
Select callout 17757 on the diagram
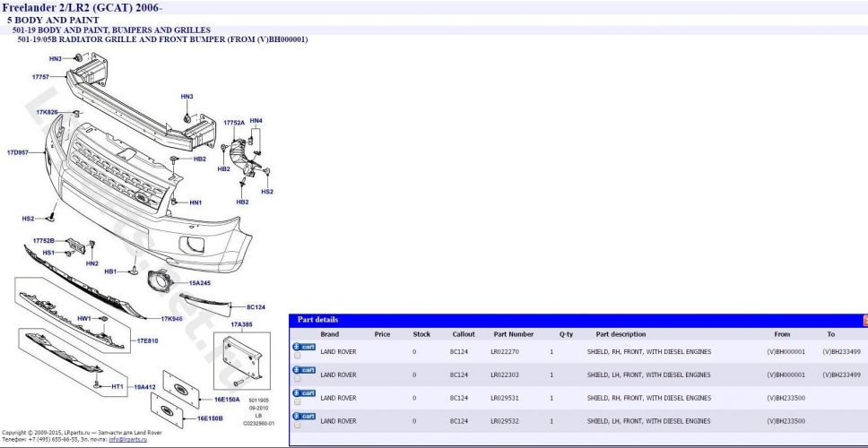(x=41, y=77)
